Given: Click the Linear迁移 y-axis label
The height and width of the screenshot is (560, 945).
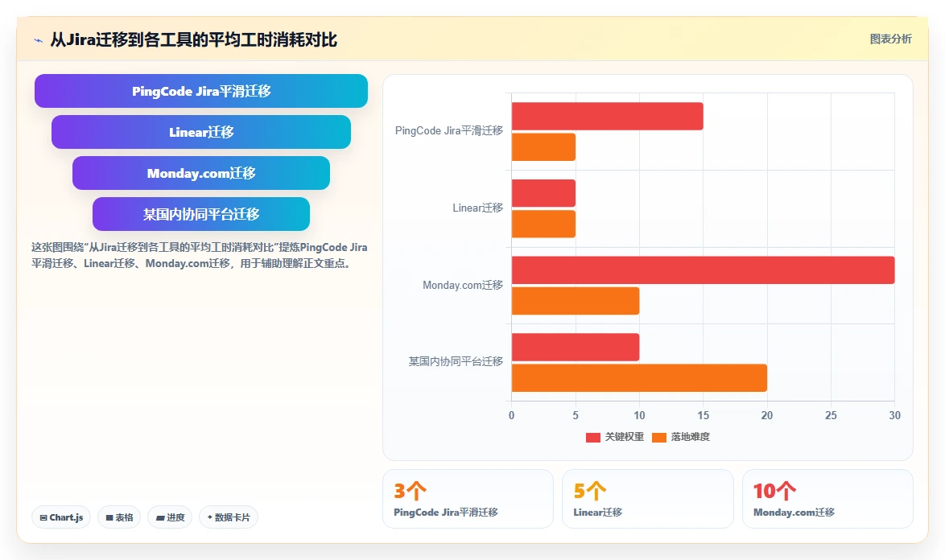Looking at the screenshot, I should [x=478, y=208].
